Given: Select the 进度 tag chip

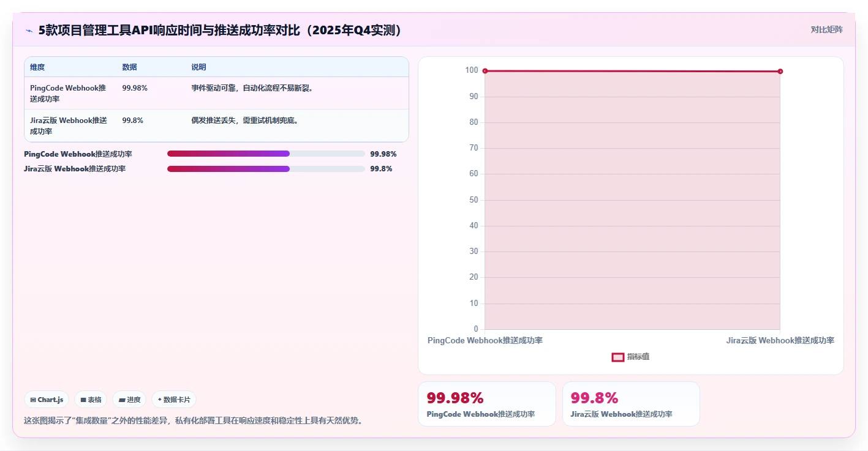Looking at the screenshot, I should [129, 400].
